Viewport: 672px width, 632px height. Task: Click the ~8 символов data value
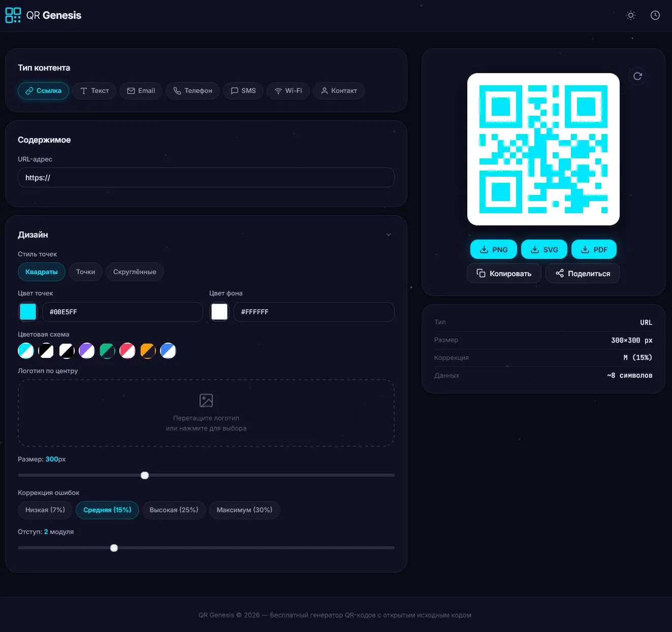click(630, 376)
